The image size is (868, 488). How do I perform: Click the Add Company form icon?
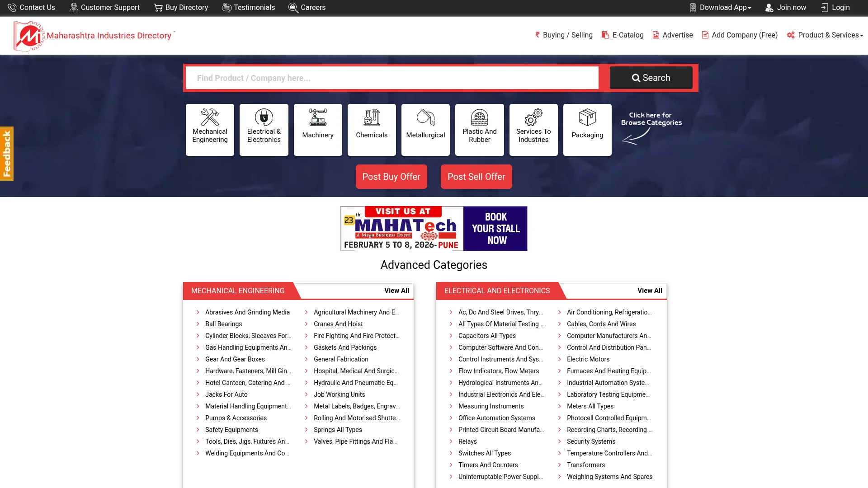click(705, 35)
